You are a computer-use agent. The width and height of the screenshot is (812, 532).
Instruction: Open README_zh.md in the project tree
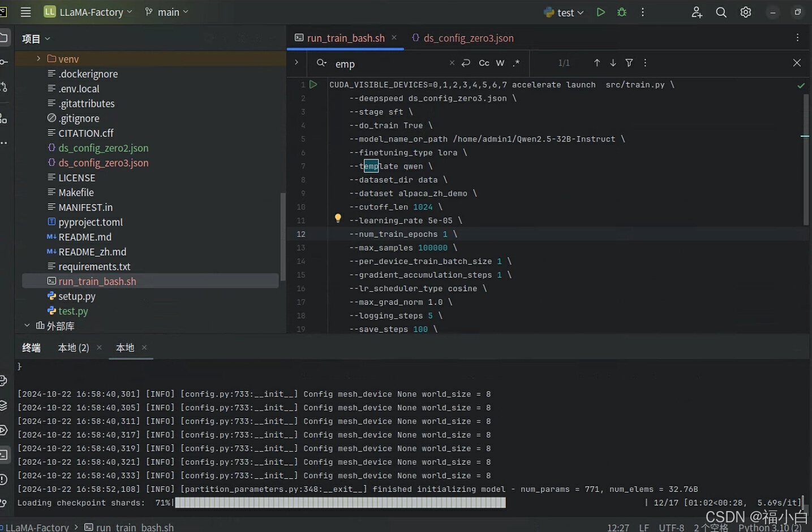[92, 252]
